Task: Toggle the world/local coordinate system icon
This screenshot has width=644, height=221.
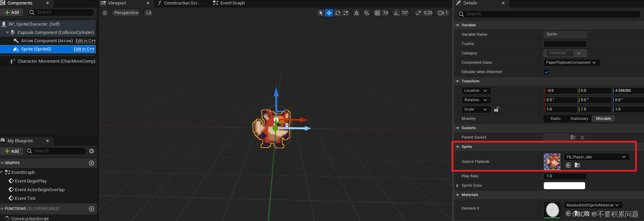Action: (356, 13)
